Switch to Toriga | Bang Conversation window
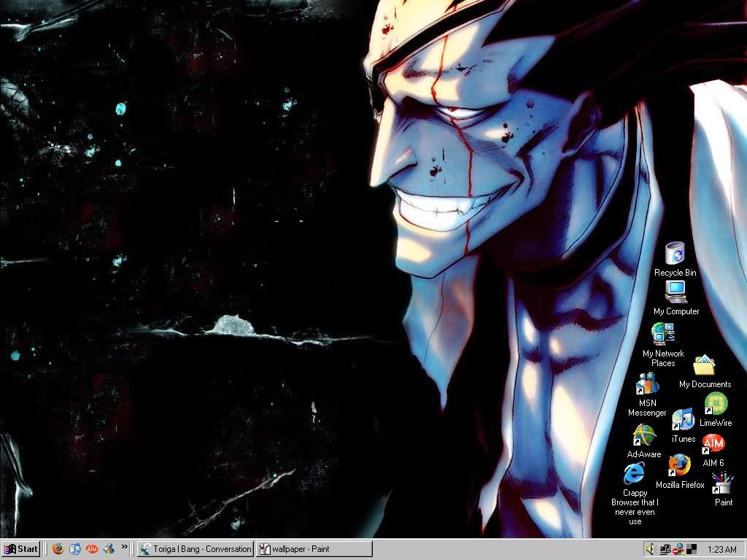The height and width of the screenshot is (560, 747). [196, 549]
